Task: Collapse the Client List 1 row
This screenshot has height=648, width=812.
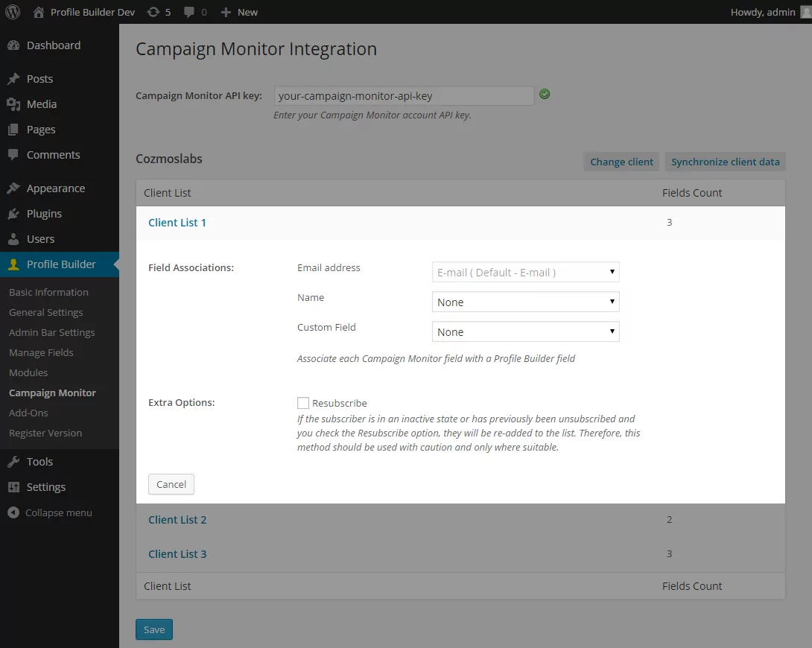Action: (177, 223)
